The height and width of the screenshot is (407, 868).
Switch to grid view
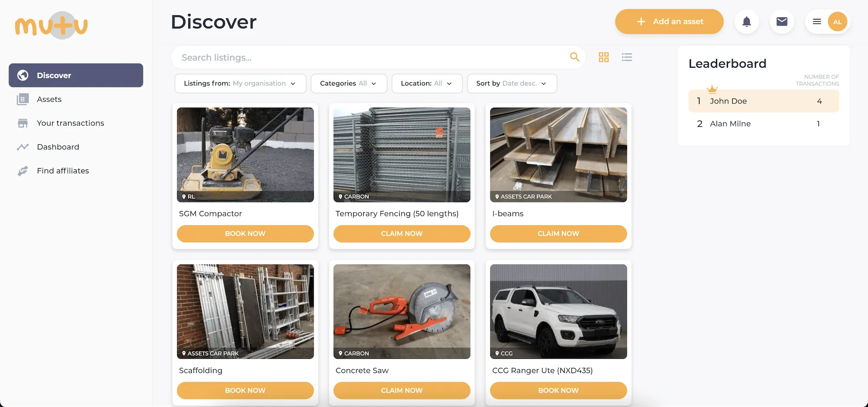(x=604, y=57)
